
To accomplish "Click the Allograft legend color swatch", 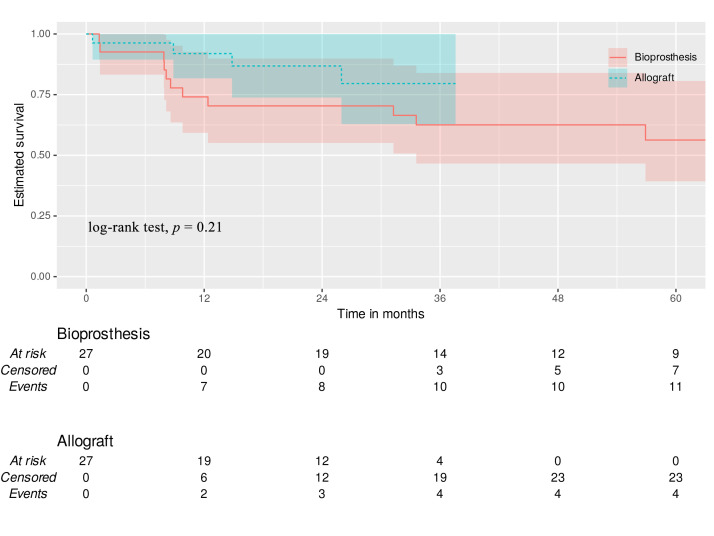I will [618, 76].
